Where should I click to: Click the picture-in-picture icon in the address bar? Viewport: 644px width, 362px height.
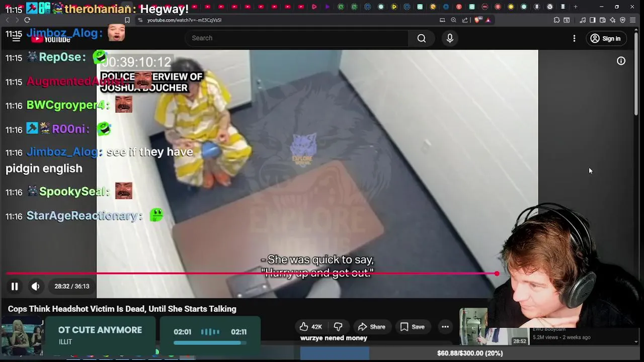click(x=442, y=20)
